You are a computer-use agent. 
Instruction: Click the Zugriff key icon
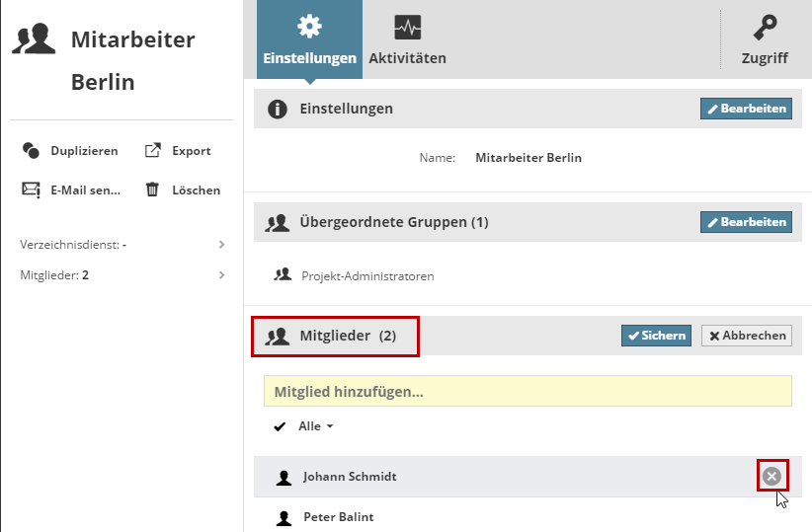pos(765,27)
